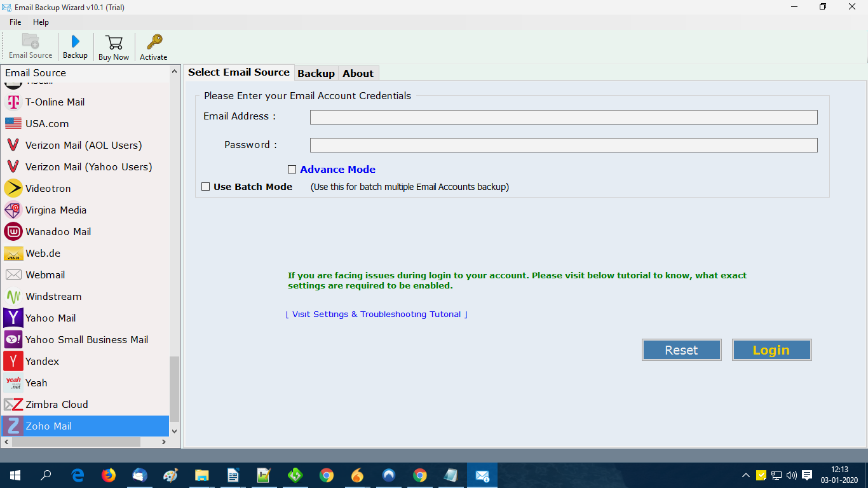The image size is (868, 488).
Task: Select the USA.com flag icon
Action: click(13, 123)
